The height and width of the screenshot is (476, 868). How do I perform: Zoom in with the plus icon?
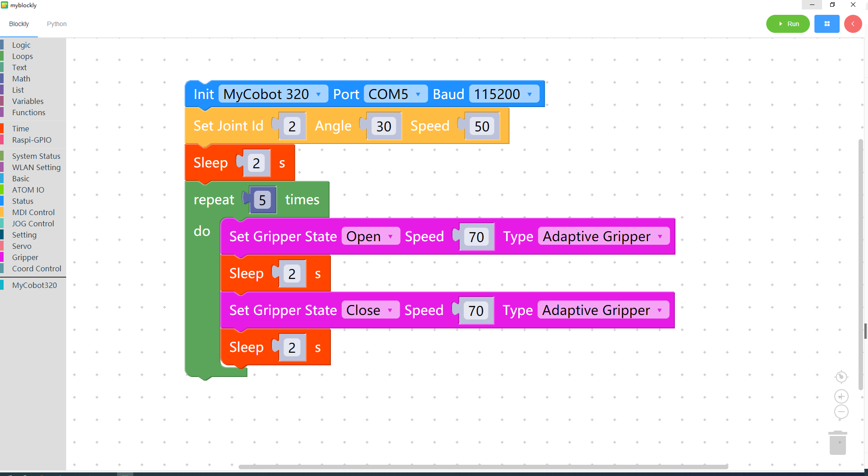click(x=841, y=396)
